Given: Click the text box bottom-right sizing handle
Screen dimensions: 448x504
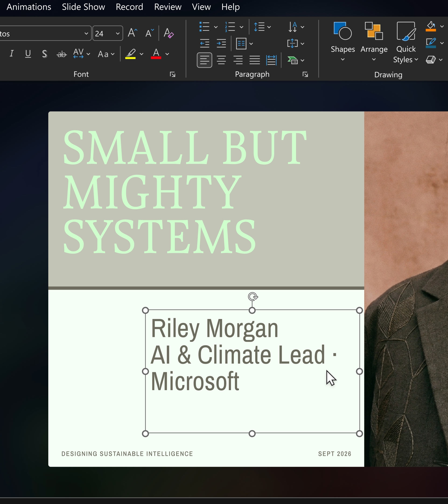Looking at the screenshot, I should 360,434.
